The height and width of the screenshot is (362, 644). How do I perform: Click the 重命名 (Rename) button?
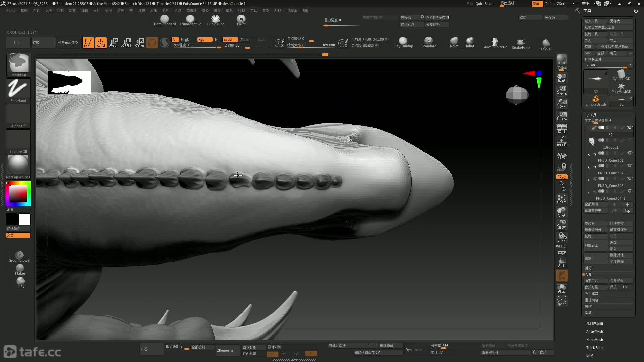[x=596, y=223]
